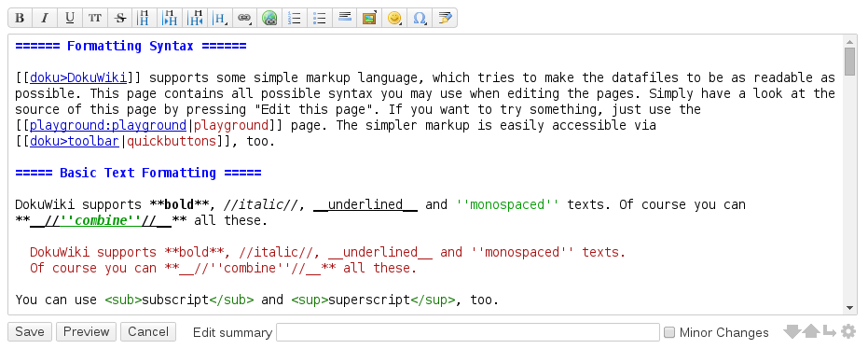868x349 pixels.
Task: Click the __underlined__ word in black paragraph
Action: 365,204
